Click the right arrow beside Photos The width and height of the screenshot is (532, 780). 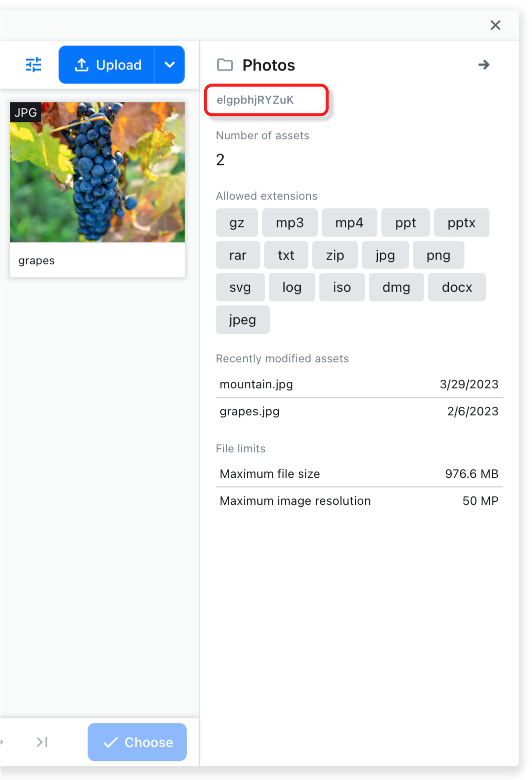coord(483,65)
